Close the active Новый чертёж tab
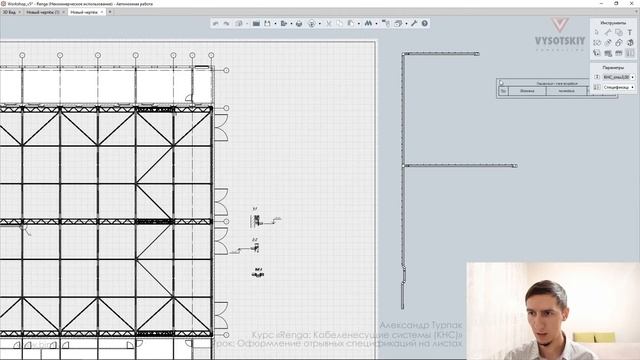Screen dimensions: 640x360 [102, 12]
